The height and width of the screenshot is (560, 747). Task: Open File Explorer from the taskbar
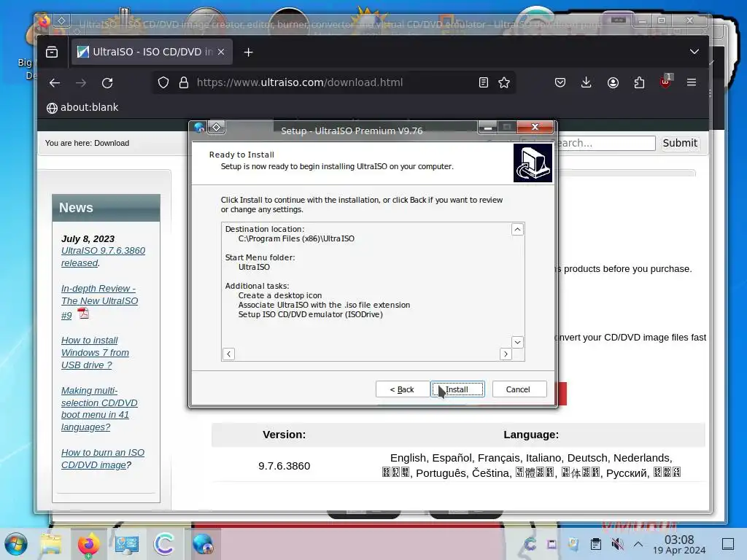pyautogui.click(x=50, y=544)
